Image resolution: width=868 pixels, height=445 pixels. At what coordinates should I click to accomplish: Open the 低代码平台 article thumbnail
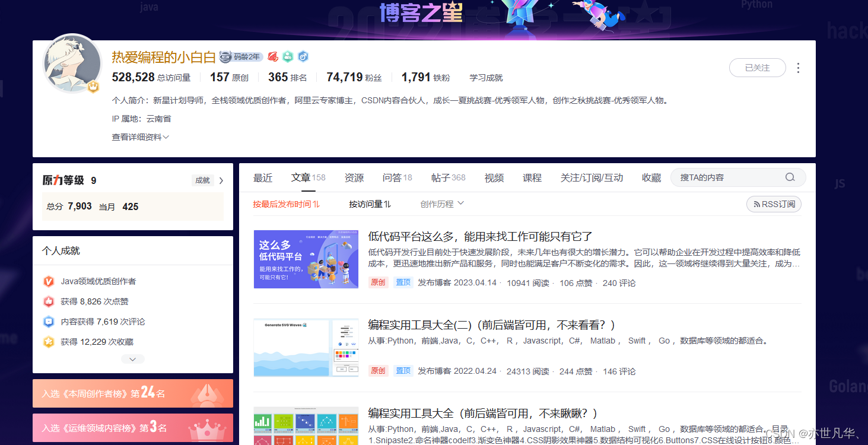pos(306,259)
